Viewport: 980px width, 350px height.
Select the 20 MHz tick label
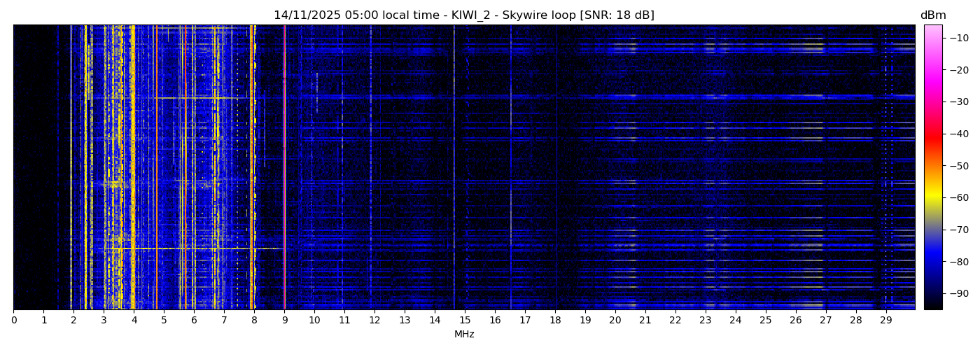click(615, 321)
